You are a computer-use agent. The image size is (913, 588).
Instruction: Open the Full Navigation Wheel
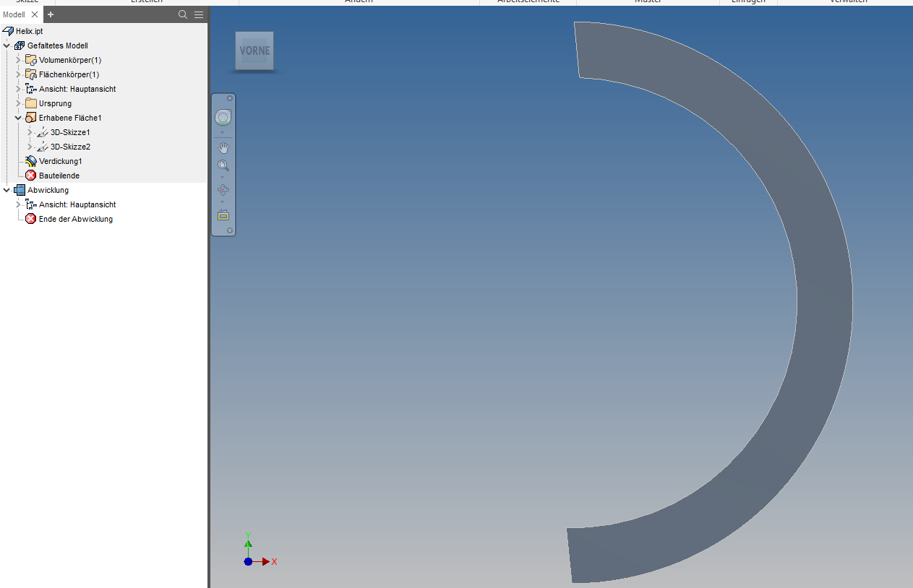223,117
